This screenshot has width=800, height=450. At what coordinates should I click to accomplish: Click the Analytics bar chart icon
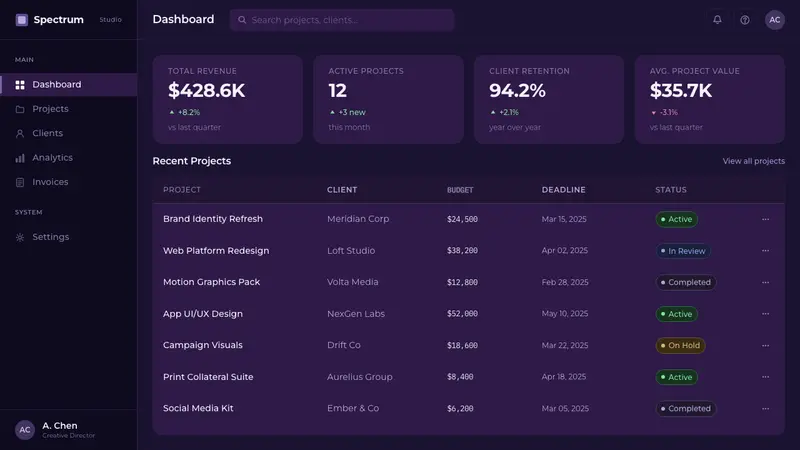tap(20, 158)
